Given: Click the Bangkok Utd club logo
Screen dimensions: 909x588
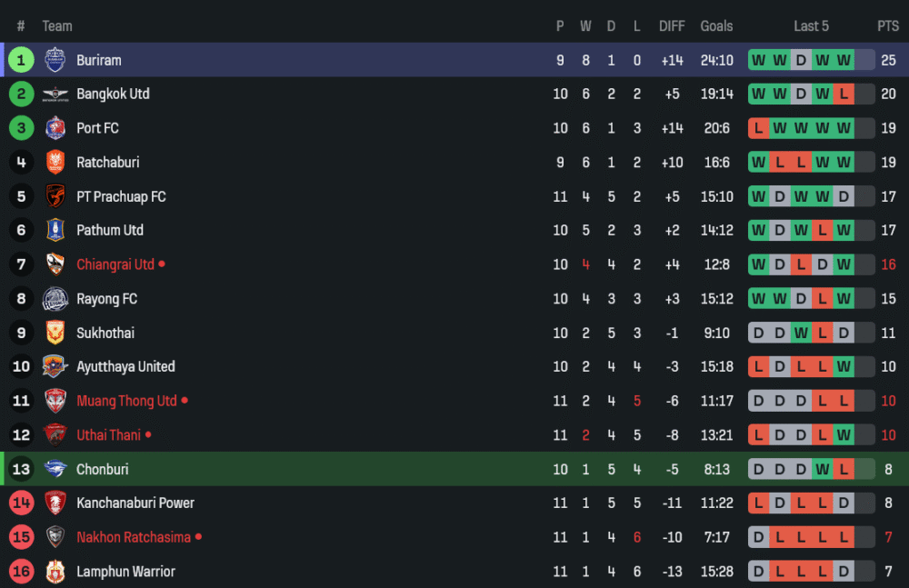Looking at the screenshot, I should tap(55, 95).
